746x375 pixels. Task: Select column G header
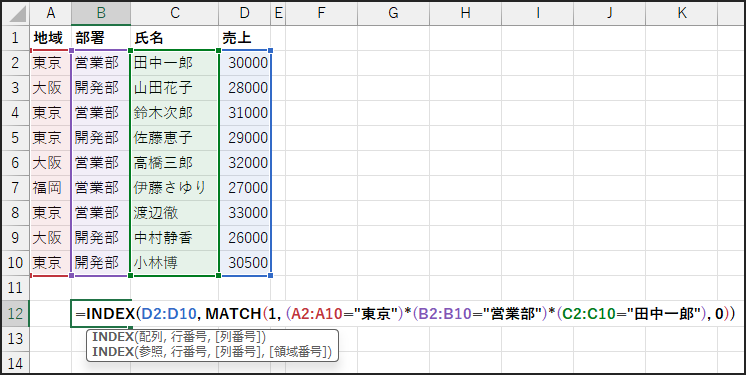tap(393, 13)
